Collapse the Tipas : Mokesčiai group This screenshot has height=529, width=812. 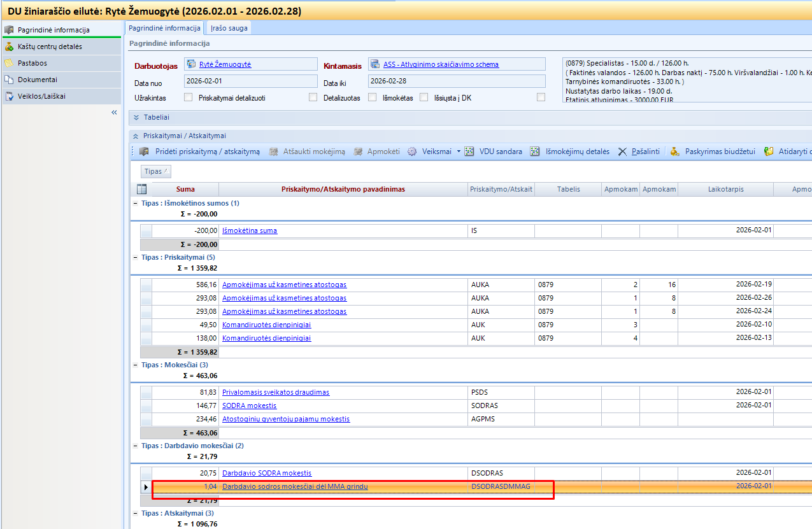point(135,365)
